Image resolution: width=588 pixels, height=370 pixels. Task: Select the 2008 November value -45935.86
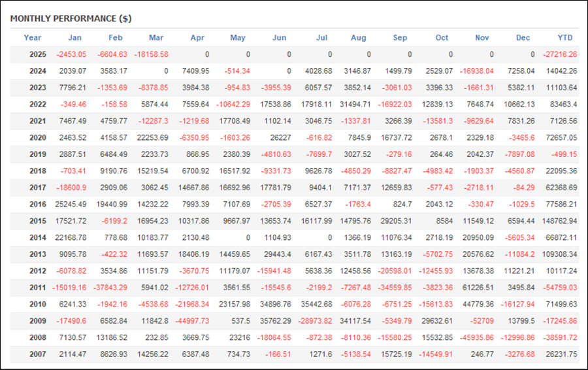tap(477, 338)
